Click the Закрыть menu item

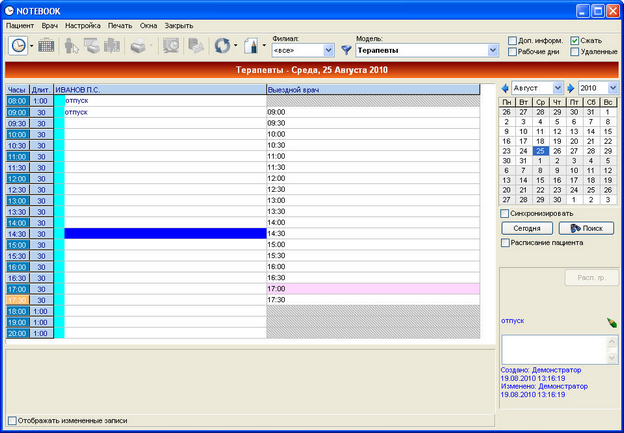click(179, 26)
